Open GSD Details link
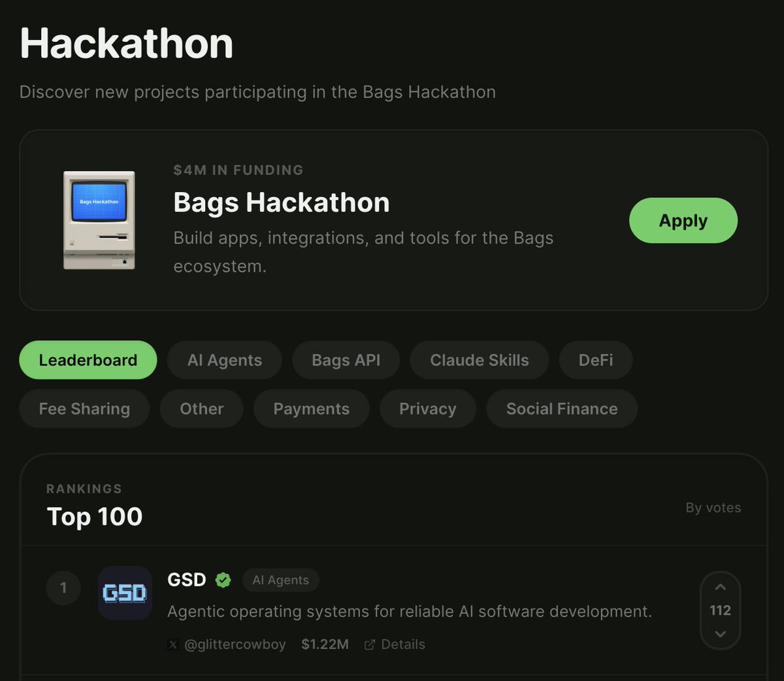This screenshot has width=784, height=681. (395, 644)
